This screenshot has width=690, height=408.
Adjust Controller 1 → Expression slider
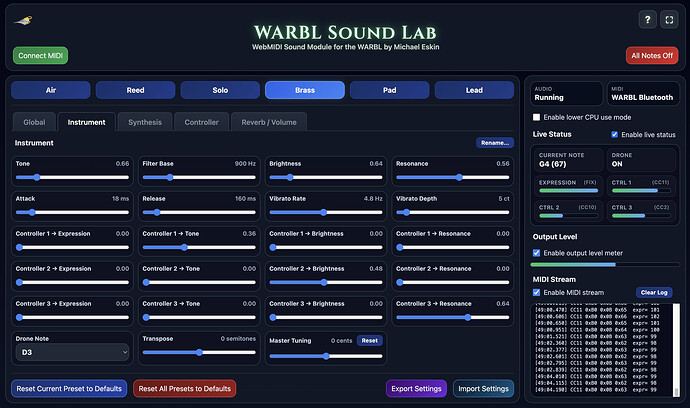(x=72, y=247)
